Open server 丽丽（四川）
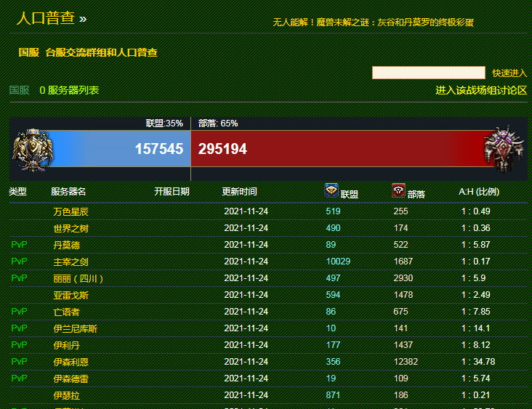Screen dimensions: 532x409 78,279
